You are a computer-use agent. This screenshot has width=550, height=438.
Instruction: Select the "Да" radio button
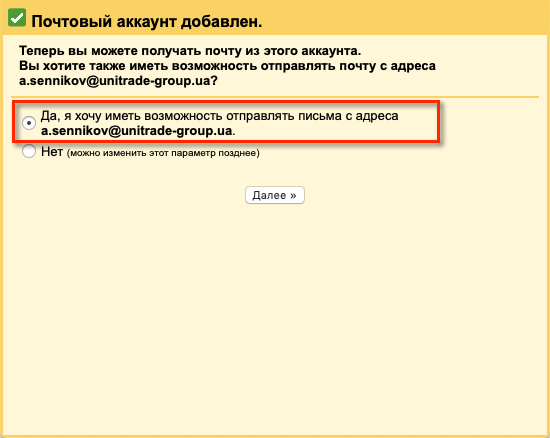pyautogui.click(x=29, y=123)
